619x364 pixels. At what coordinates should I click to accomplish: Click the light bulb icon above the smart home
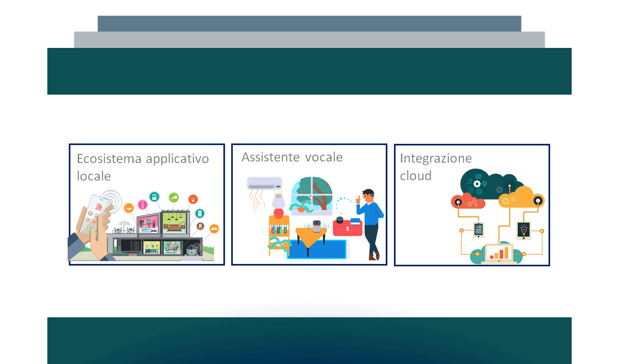[193, 199]
